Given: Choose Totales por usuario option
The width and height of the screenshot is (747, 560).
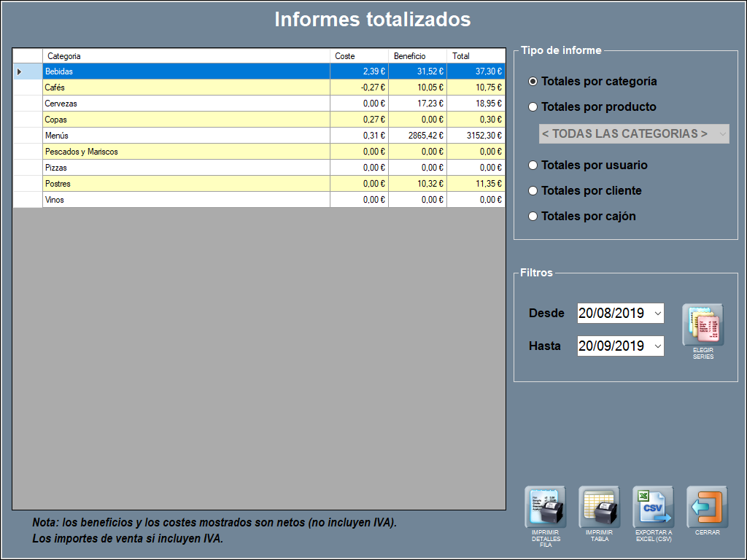Looking at the screenshot, I should point(533,166).
